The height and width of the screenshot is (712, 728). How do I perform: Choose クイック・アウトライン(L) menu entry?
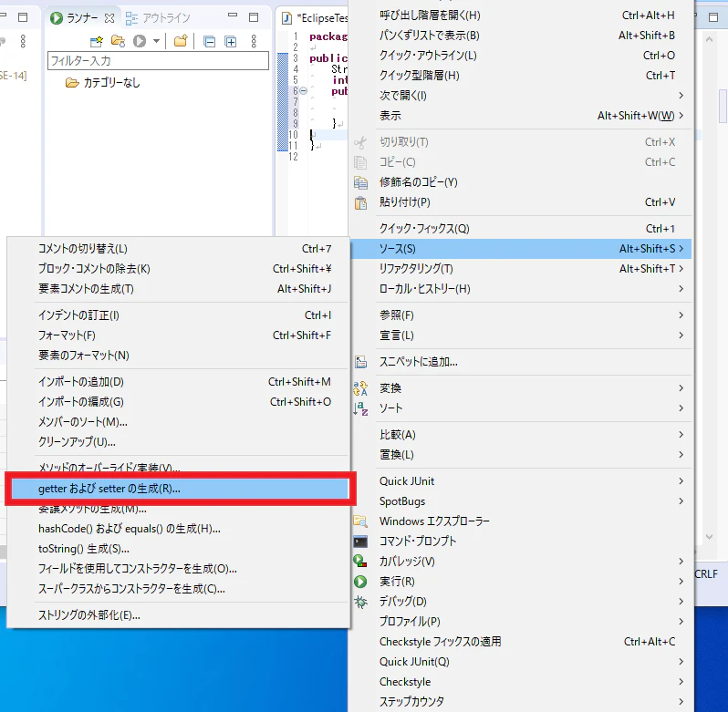coord(521,56)
